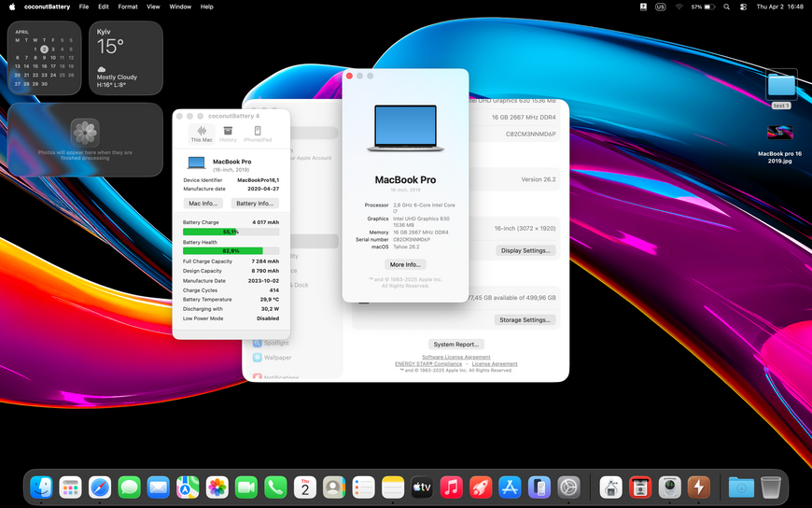Click the Battery Health 82,9% bar
The height and width of the screenshot is (508, 812).
[x=231, y=251]
